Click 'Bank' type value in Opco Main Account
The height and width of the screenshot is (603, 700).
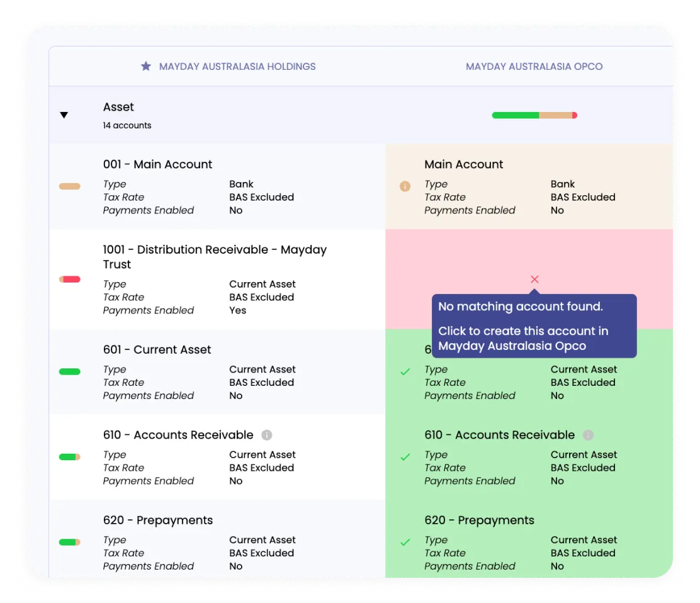[563, 184]
